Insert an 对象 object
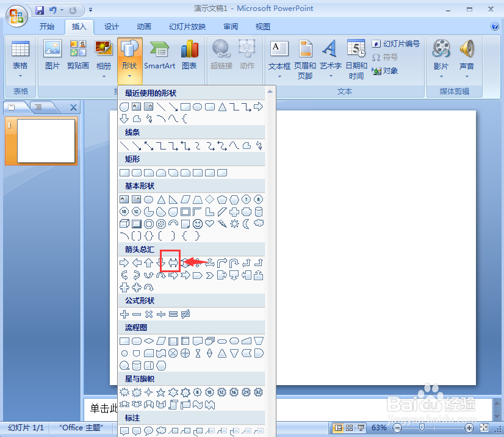The width and height of the screenshot is (504, 437). [x=385, y=71]
